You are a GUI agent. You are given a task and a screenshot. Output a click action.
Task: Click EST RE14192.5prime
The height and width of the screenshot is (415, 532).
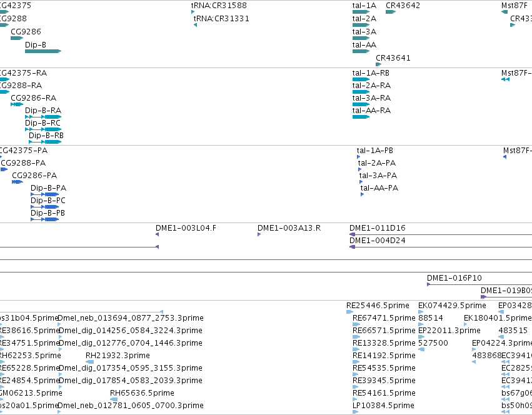pyautogui.click(x=384, y=356)
